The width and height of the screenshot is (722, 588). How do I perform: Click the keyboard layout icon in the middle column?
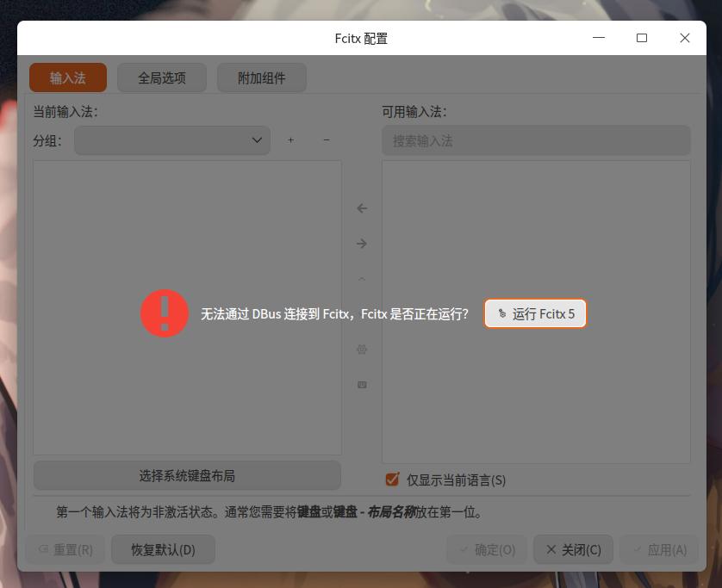(x=362, y=385)
